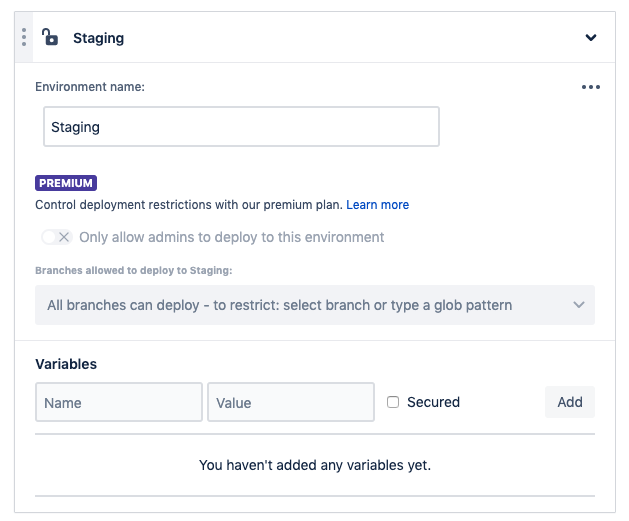Open the Learn more link

coord(377,205)
